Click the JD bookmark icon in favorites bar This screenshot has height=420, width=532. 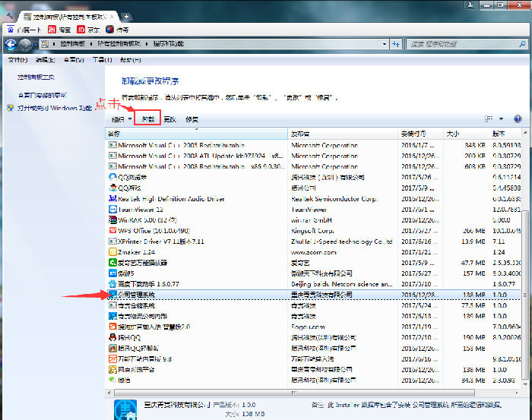81,29
